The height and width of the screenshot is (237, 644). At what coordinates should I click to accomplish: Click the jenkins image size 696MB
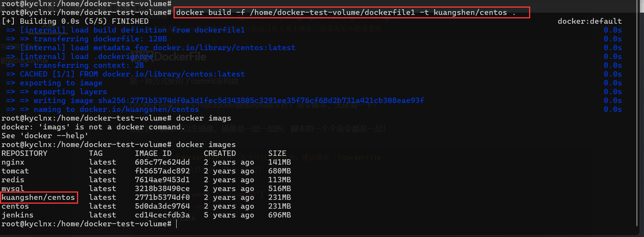point(279,215)
